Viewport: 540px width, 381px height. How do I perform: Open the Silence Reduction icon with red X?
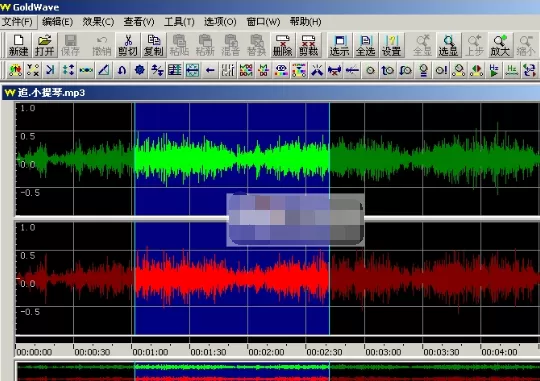click(x=334, y=70)
